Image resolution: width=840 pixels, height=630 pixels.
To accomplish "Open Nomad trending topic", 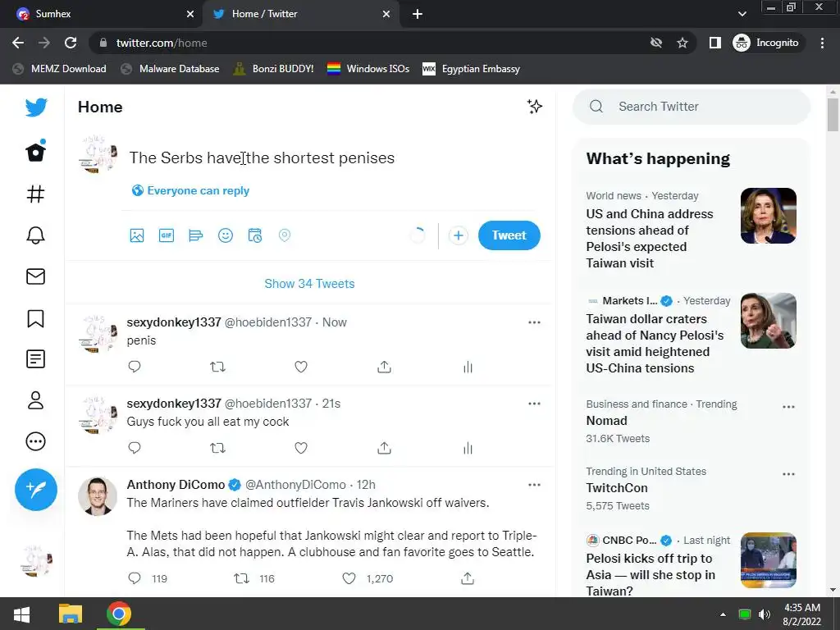I will tap(606, 421).
